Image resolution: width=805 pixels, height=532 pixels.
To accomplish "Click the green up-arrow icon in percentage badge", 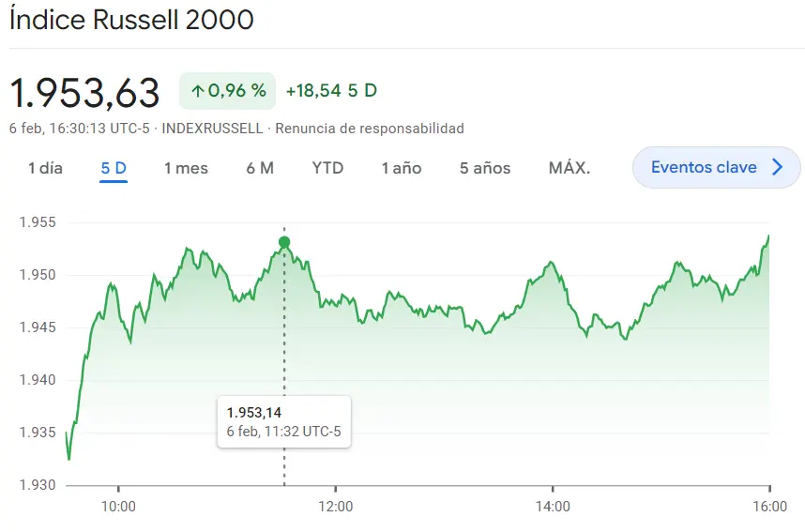I will pyautogui.click(x=197, y=91).
